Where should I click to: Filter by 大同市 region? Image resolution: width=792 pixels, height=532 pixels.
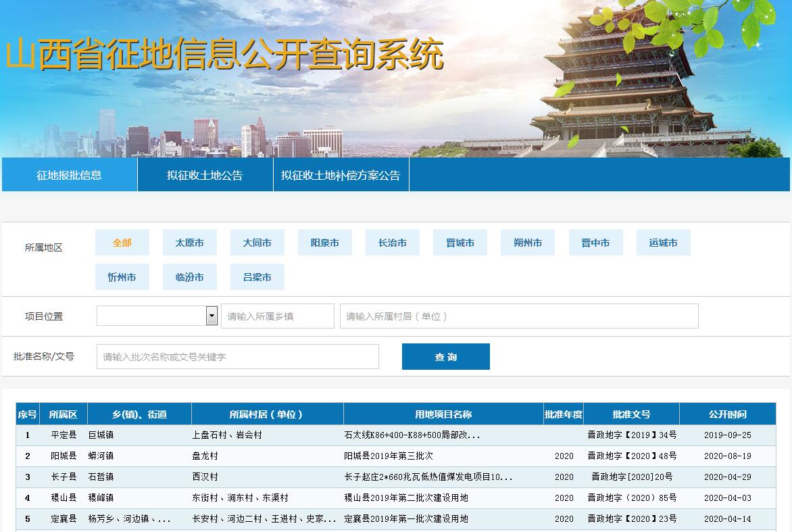click(257, 243)
